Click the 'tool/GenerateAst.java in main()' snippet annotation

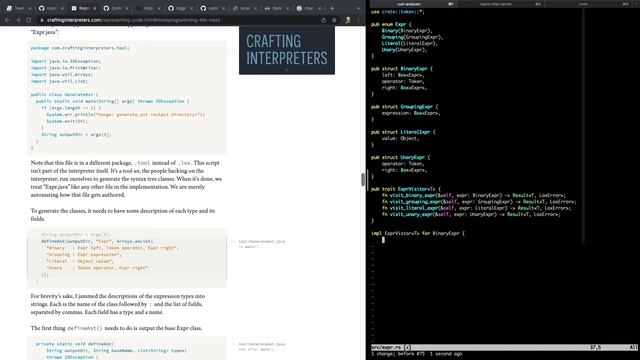coord(262,244)
